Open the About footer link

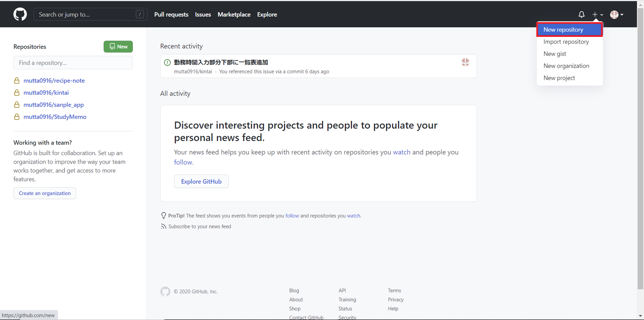[296, 300]
